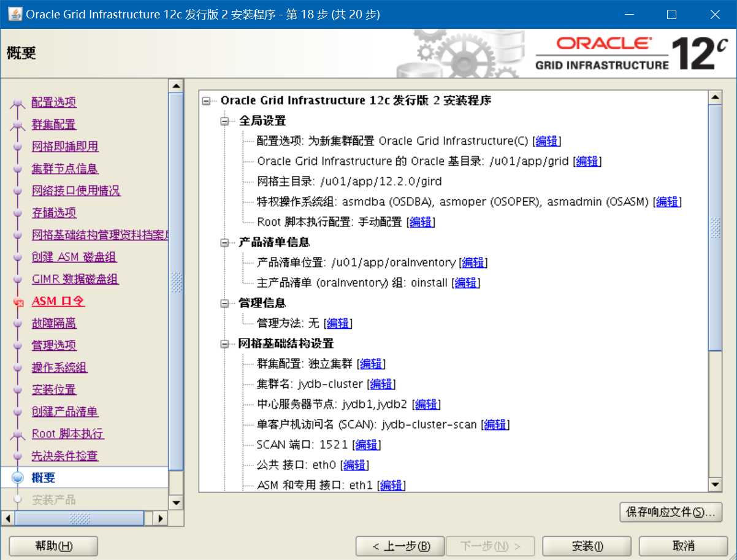Viewport: 737px width, 560px height.
Task: Go to the 网络接口使用情况 step
Action: (76, 191)
